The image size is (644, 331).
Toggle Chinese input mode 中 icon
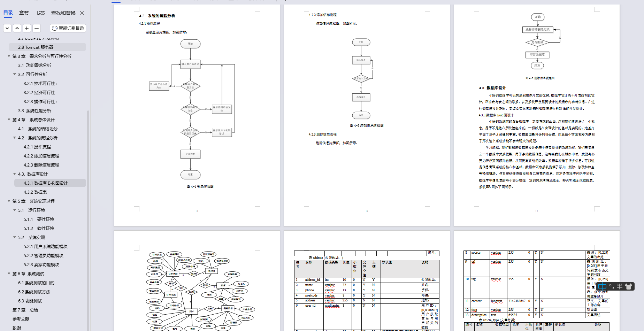(x=602, y=286)
